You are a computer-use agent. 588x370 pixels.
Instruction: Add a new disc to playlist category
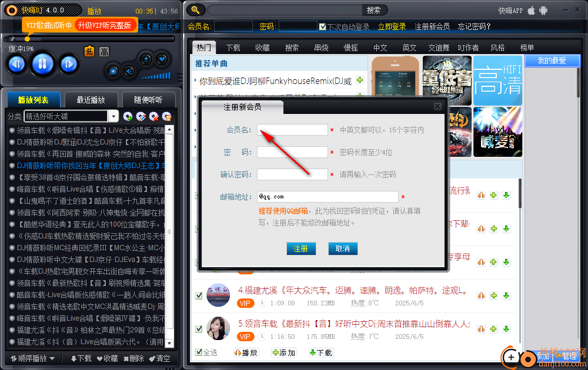pos(128,116)
